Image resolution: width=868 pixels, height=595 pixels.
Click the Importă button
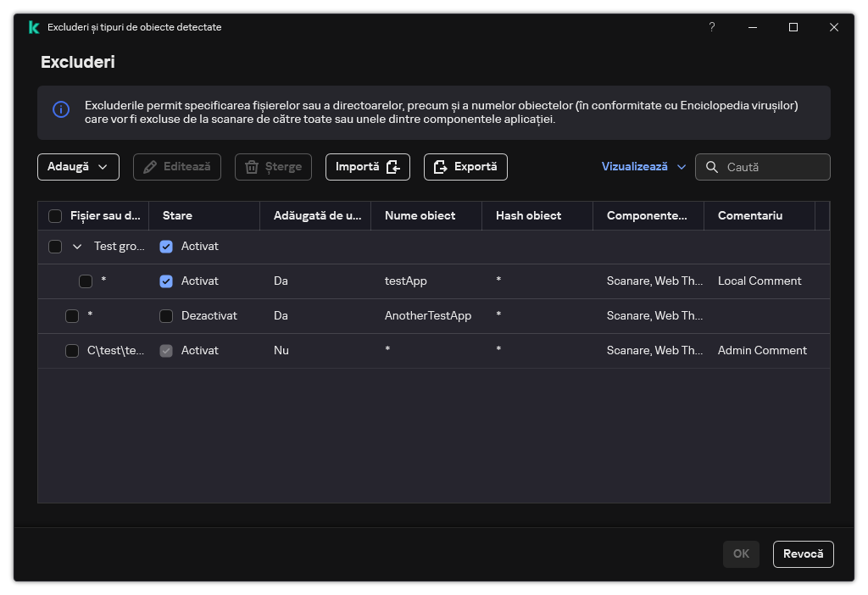point(367,167)
